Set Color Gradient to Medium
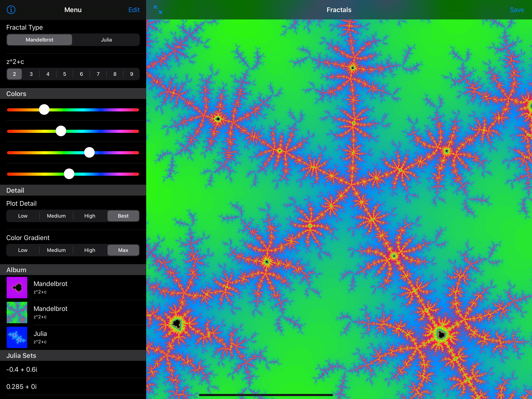 coord(56,250)
